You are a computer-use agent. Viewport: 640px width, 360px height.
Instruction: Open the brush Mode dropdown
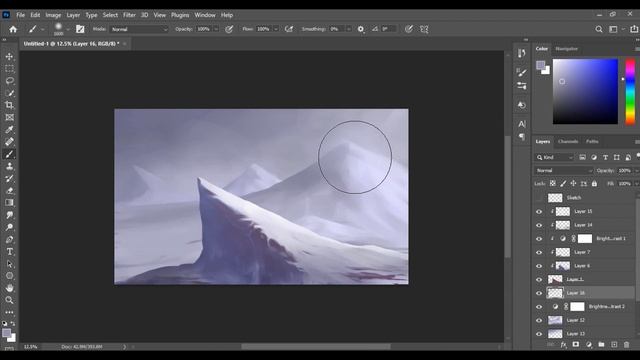coord(139,29)
